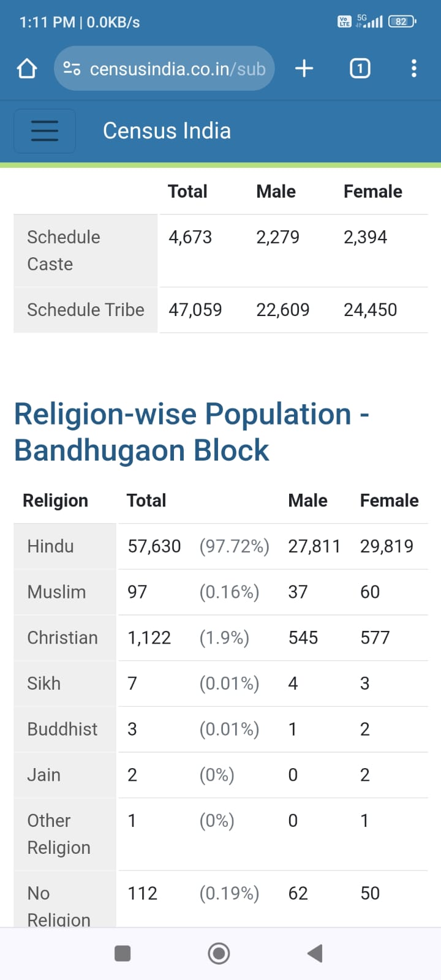Tap the Android back navigation button
The image size is (441, 980).
[x=315, y=953]
